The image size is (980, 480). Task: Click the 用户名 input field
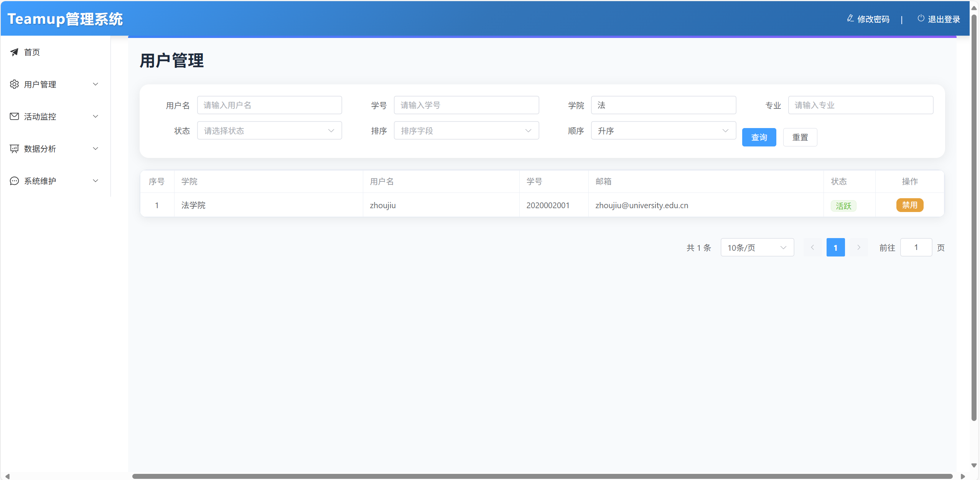click(x=269, y=105)
